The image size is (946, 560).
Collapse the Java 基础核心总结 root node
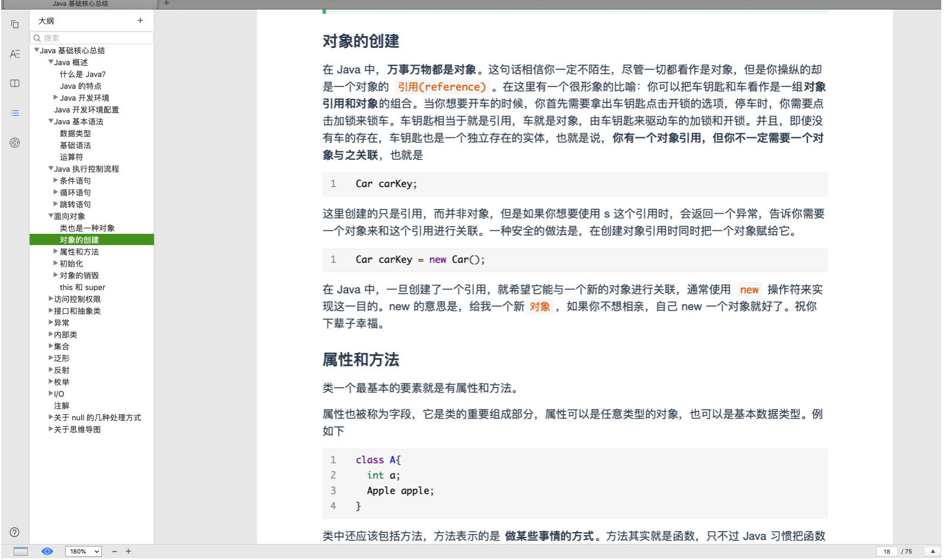tap(37, 50)
